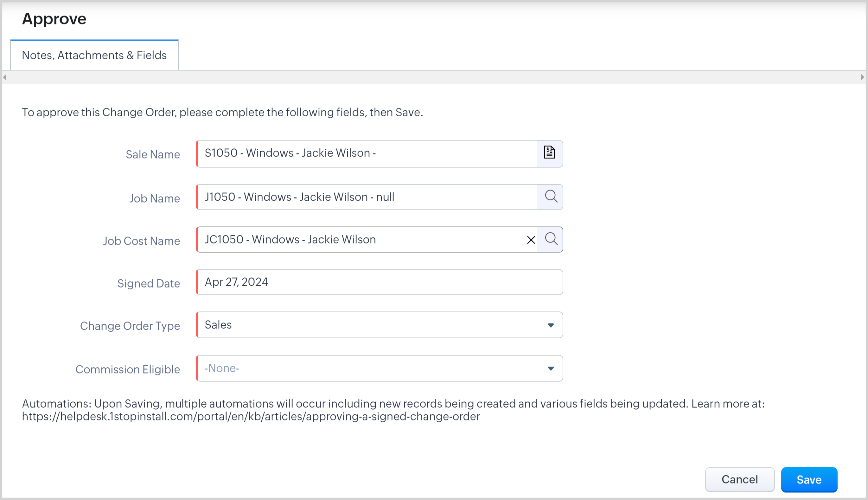The image size is (868, 500).
Task: Open lookup search for Job Name
Action: pyautogui.click(x=551, y=197)
